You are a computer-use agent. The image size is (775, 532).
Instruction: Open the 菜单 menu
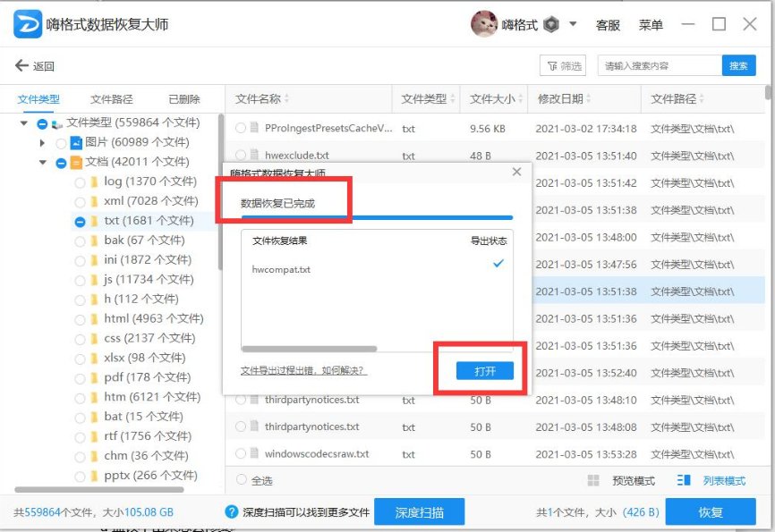coord(651,25)
